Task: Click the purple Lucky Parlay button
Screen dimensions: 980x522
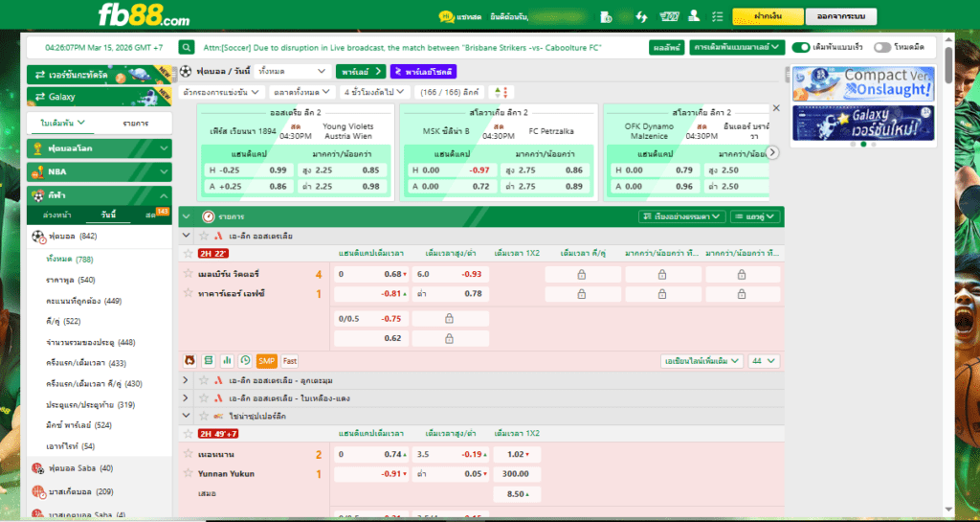Action: (423, 72)
